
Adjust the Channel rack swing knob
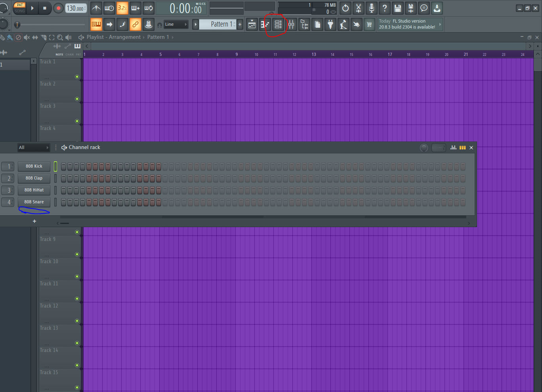point(424,148)
